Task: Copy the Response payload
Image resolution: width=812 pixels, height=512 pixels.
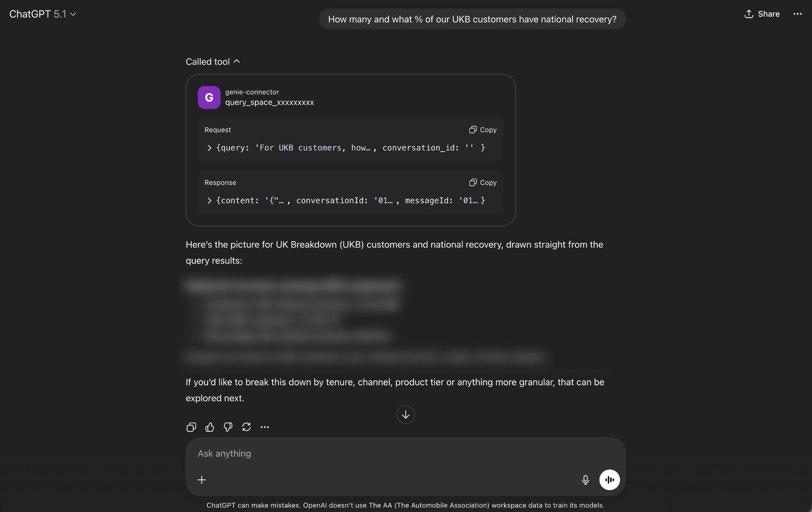Action: (x=483, y=182)
